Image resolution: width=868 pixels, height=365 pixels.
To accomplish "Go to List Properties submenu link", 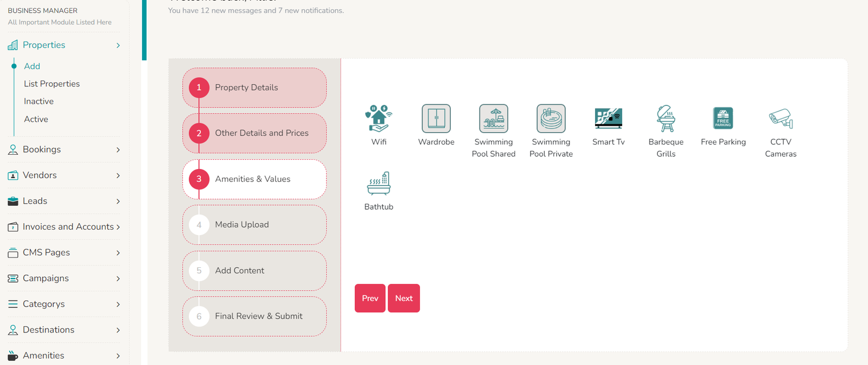I will 52,84.
